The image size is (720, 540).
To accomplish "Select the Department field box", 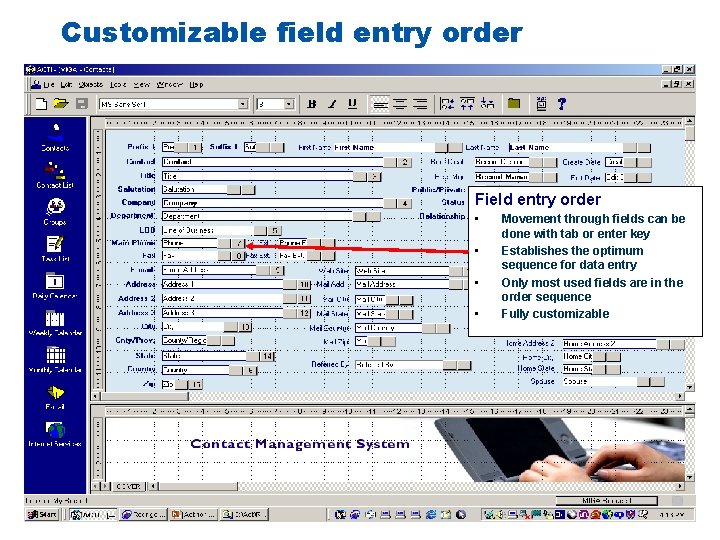I will [258, 216].
